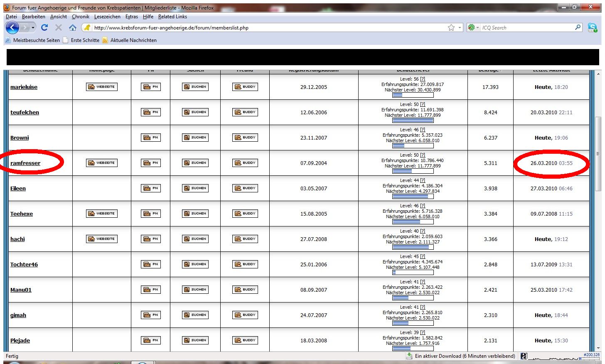This screenshot has width=605, height=364.
Task: Open Meistbesuchte Seiten bookmark folder
Action: click(32, 40)
